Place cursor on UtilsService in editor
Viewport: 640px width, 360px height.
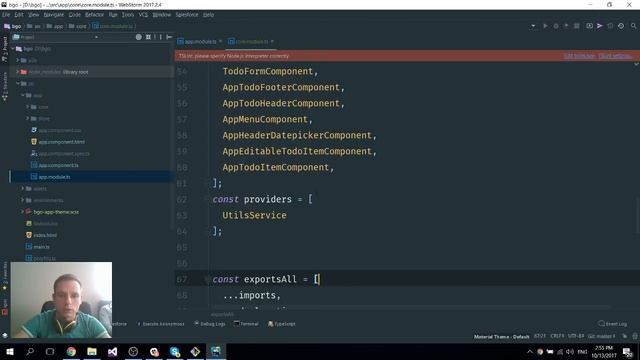point(254,216)
